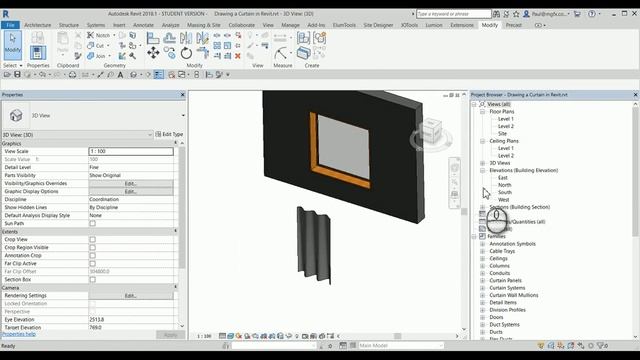Toggle the Crop View checkbox

pyautogui.click(x=93, y=239)
